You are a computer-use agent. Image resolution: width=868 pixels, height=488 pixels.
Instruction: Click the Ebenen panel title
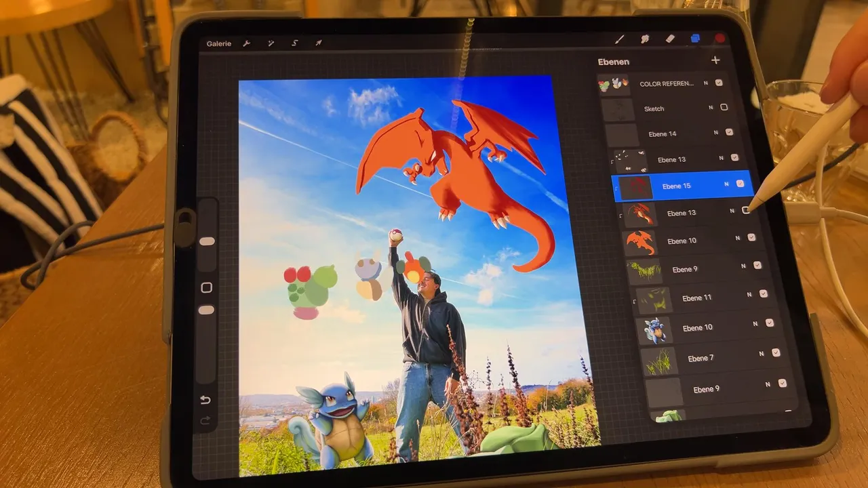pos(614,62)
